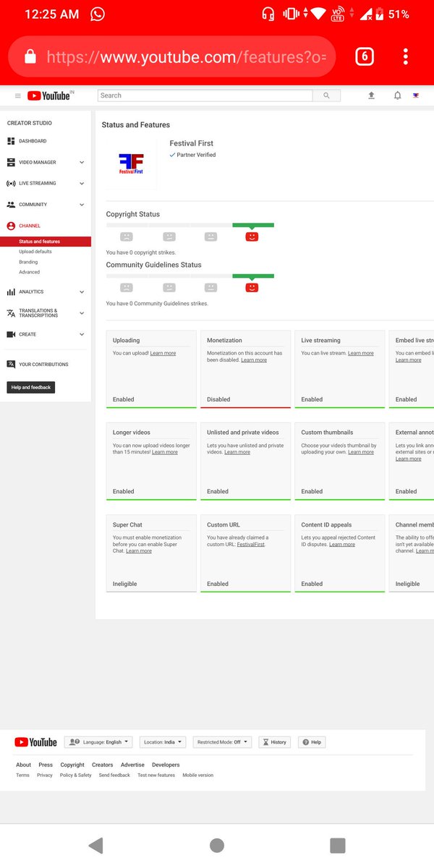Select Status and features menu item

(46, 242)
